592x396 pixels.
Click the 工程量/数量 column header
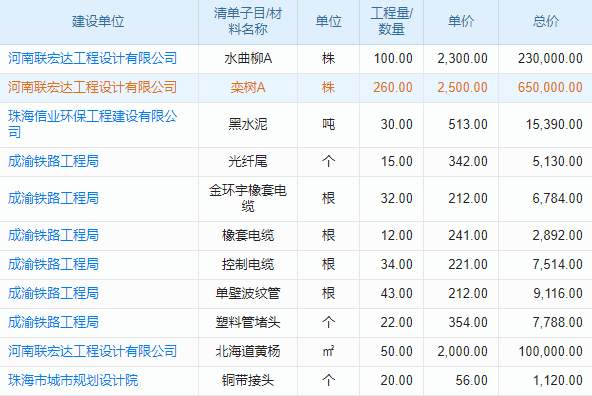coord(392,21)
